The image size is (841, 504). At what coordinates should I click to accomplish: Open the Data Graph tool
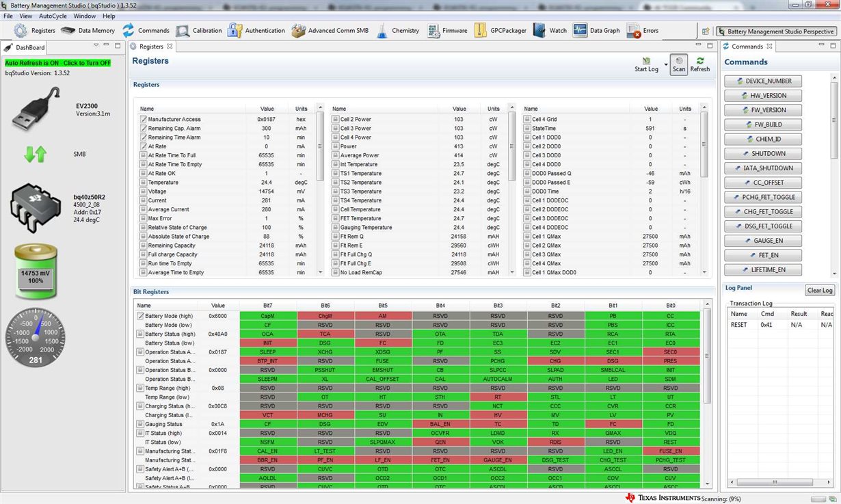(596, 31)
